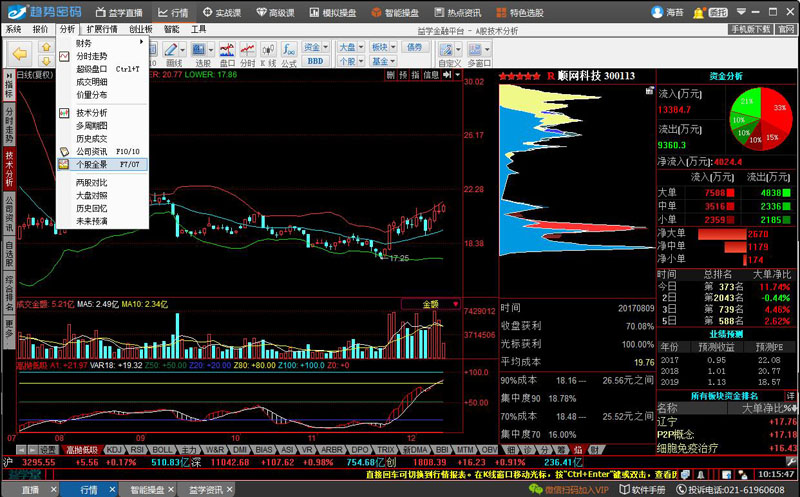
Task: Click the 公式 formula toolbar icon
Action: tap(289, 53)
